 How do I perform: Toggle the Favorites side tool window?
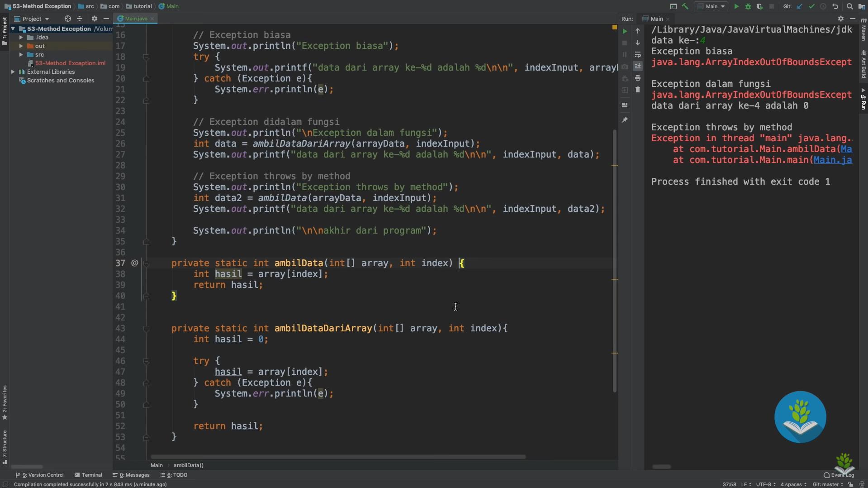(x=5, y=402)
